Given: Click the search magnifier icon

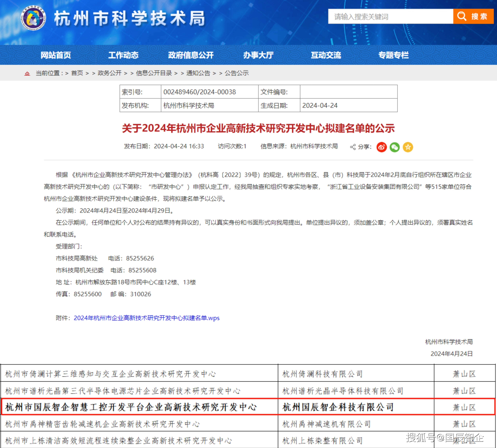Looking at the screenshot, I should pos(462,17).
